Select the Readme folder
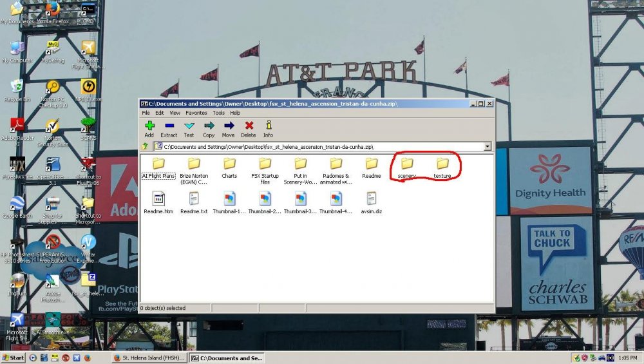Image resolution: width=644 pixels, height=364 pixels. 372,168
